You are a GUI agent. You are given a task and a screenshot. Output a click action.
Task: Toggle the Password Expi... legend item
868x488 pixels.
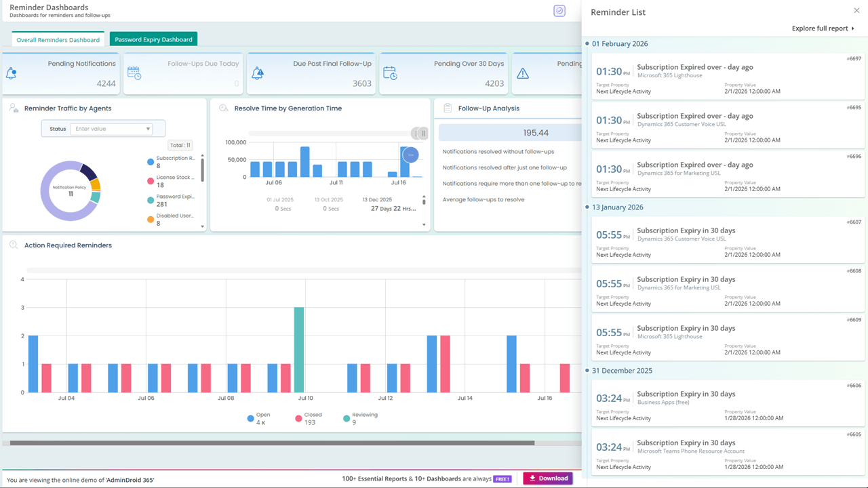click(171, 200)
